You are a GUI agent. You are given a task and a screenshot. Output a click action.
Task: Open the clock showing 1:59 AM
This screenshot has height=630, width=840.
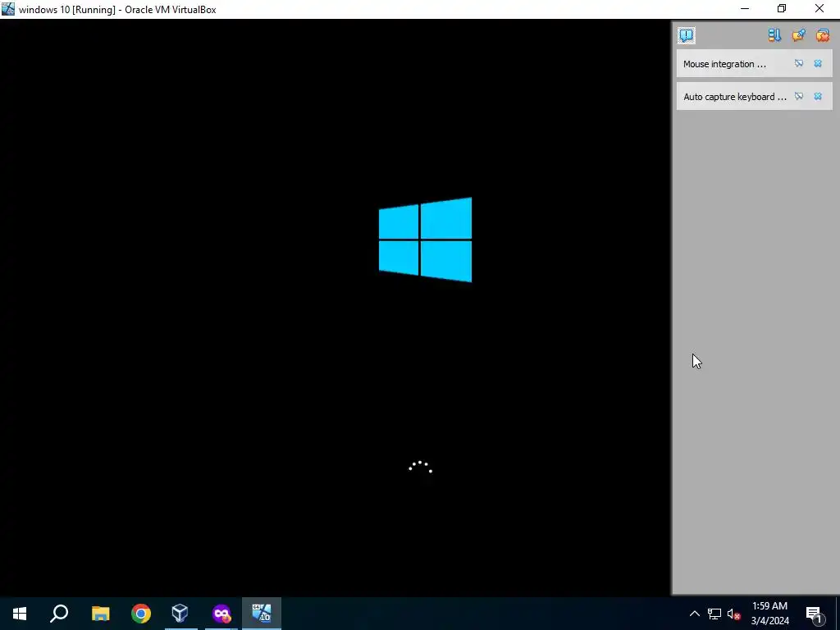point(769,614)
